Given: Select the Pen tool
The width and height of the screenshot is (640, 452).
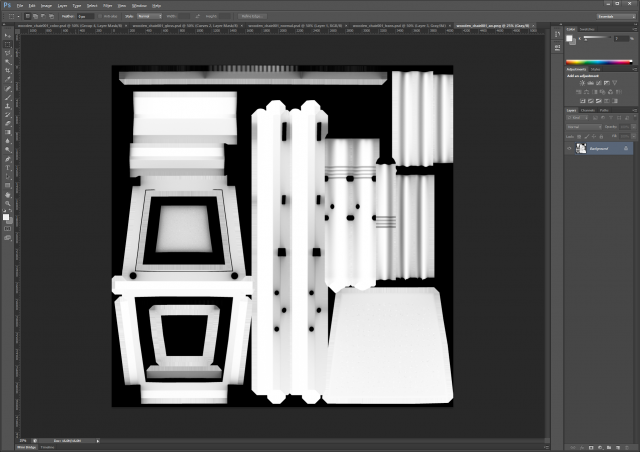Looking at the screenshot, I should click(7, 159).
